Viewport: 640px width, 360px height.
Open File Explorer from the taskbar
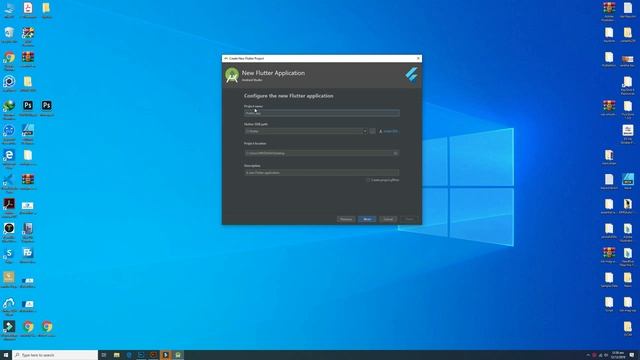[116, 355]
